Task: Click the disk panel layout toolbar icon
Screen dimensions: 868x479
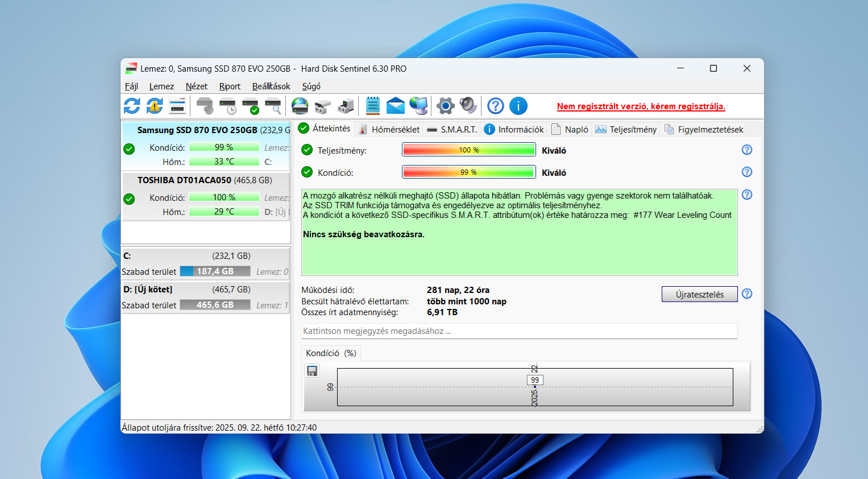Action: pyautogui.click(x=177, y=106)
